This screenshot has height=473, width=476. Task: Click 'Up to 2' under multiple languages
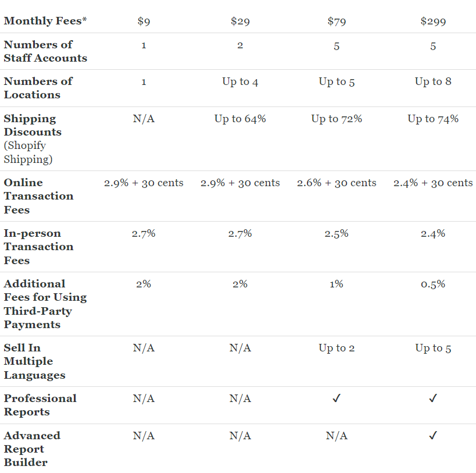click(337, 348)
